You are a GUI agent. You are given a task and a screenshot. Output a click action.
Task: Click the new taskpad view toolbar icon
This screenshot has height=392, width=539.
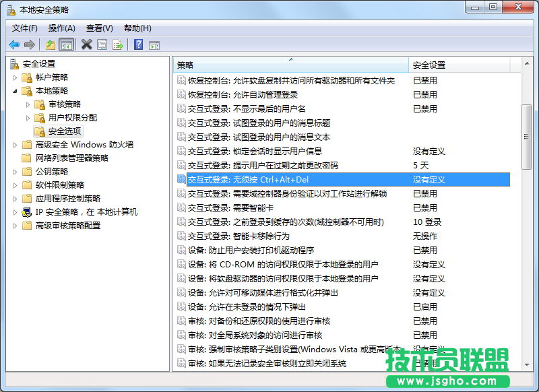click(x=156, y=44)
